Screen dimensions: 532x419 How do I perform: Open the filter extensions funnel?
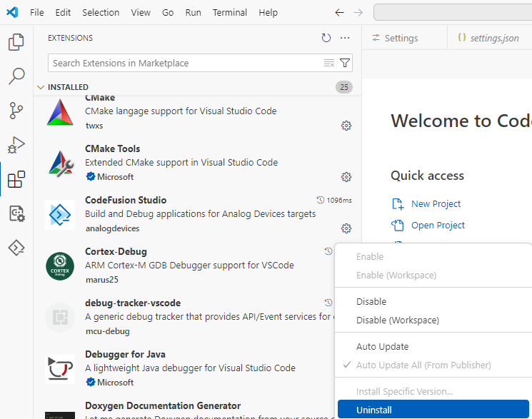pyautogui.click(x=345, y=63)
